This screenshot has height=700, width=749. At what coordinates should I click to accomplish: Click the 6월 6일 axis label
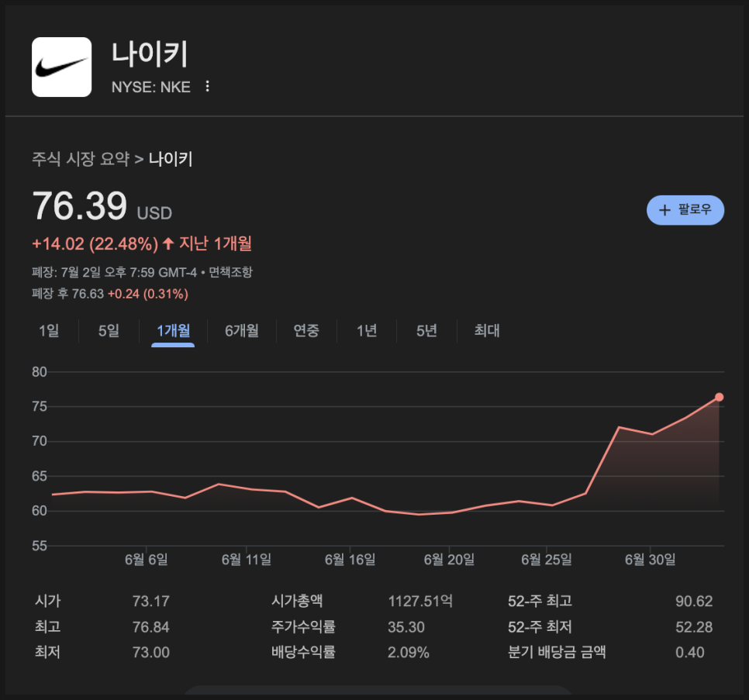tap(147, 560)
